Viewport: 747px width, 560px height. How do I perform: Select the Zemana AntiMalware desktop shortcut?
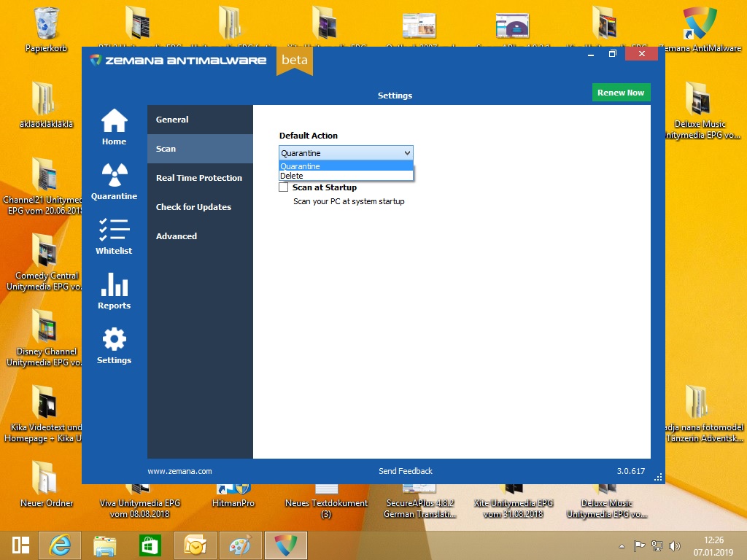tap(700, 29)
